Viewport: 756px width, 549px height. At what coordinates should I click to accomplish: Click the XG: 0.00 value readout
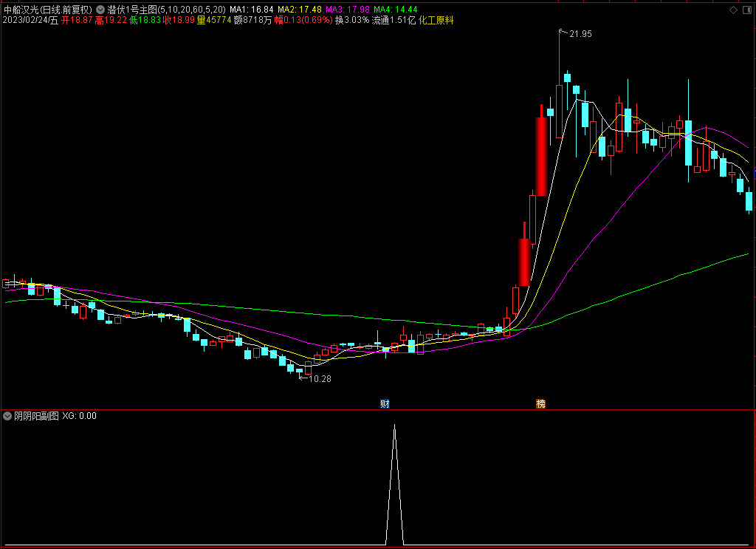[79, 416]
